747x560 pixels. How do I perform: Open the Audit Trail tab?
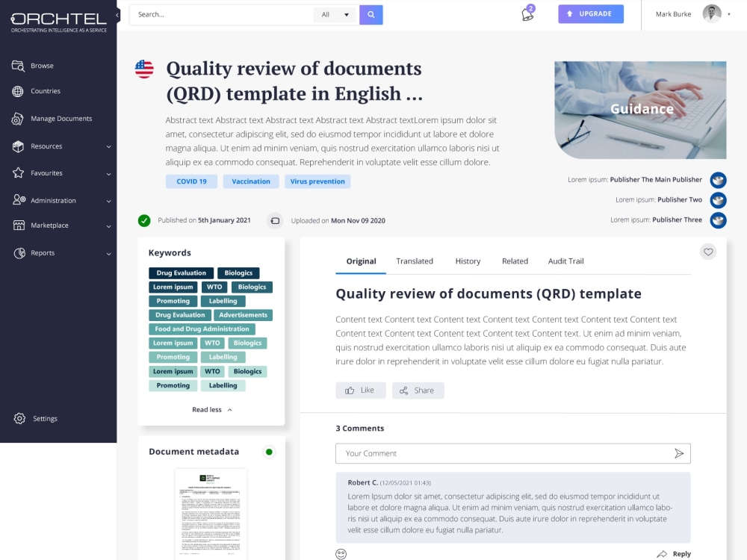point(565,261)
